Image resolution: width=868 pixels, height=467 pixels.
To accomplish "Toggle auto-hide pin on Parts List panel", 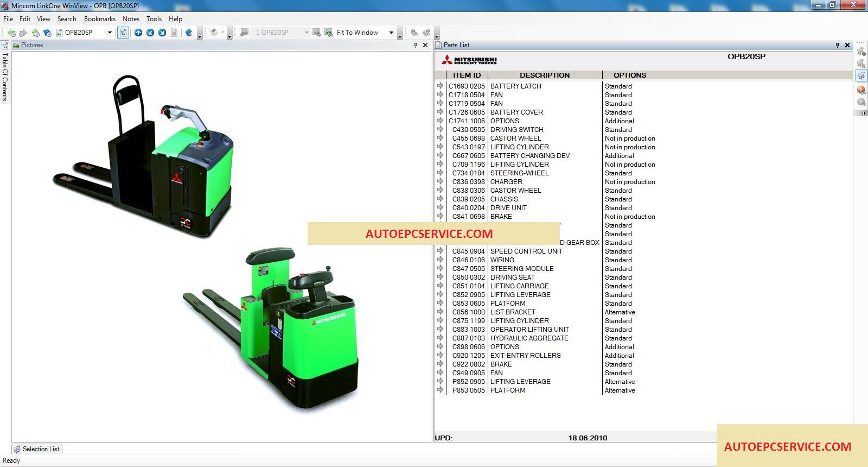I will tap(837, 45).
